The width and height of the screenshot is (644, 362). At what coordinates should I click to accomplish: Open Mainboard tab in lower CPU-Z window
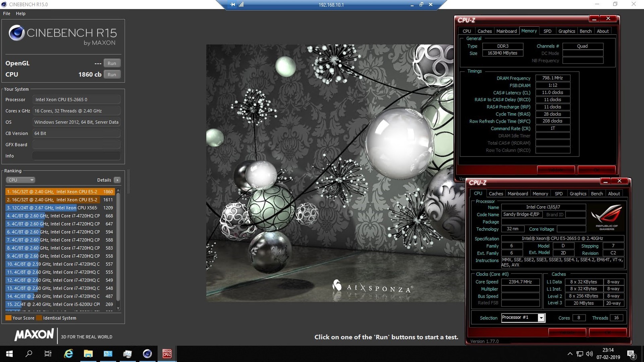pyautogui.click(x=518, y=194)
